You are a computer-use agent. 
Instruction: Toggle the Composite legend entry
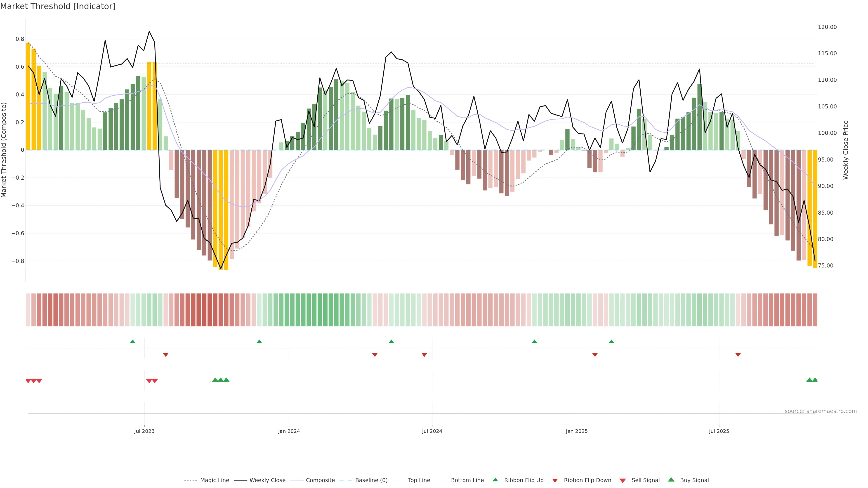(320, 480)
